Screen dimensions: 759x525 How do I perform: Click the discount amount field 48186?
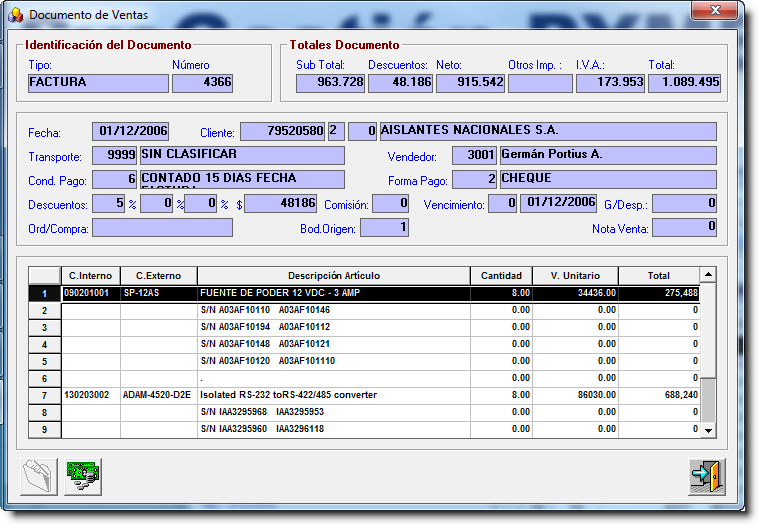click(281, 204)
